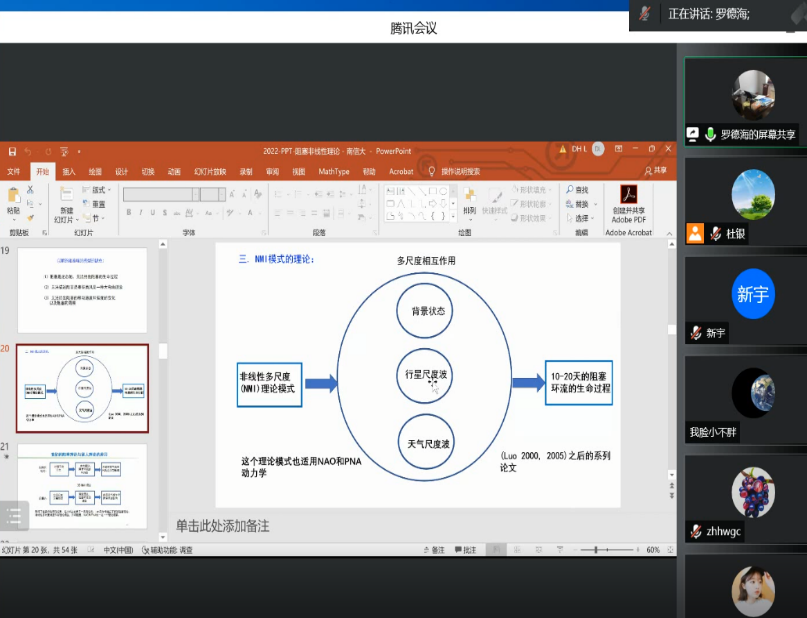Image resolution: width=807 pixels, height=618 pixels.
Task: Expand the Section (节) dropdown
Action: point(94,218)
